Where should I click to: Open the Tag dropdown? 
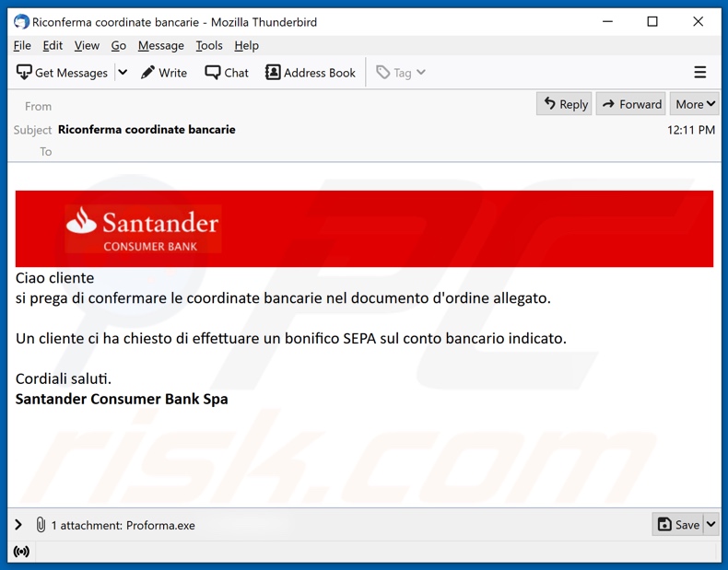[401, 73]
